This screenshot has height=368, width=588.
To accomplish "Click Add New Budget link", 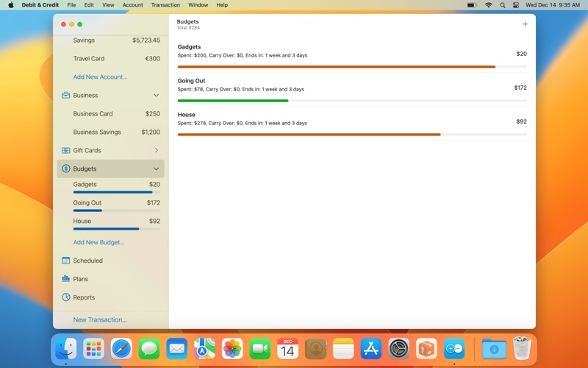I will 98,242.
